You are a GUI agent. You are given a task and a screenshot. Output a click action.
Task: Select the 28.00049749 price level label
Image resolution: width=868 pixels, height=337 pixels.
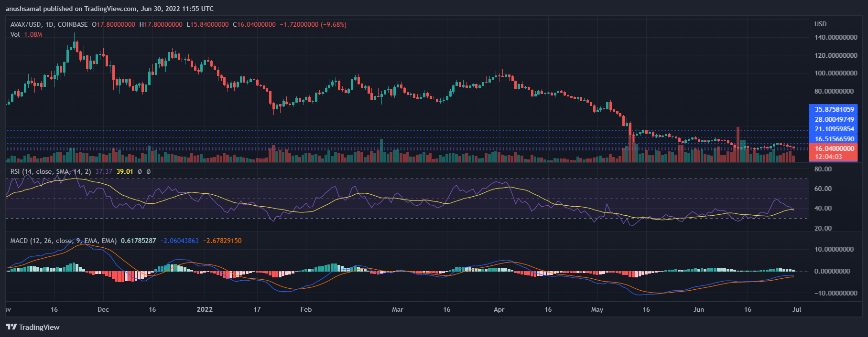click(834, 119)
